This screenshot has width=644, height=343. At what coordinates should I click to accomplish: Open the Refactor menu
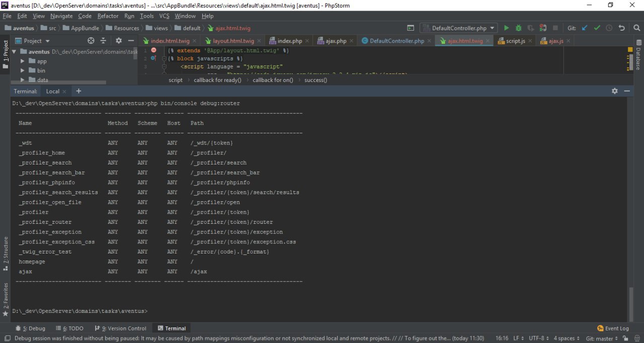pyautogui.click(x=108, y=16)
